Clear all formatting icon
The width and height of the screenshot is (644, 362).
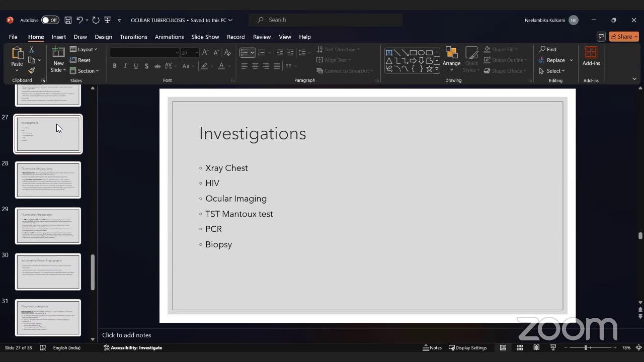pyautogui.click(x=227, y=53)
